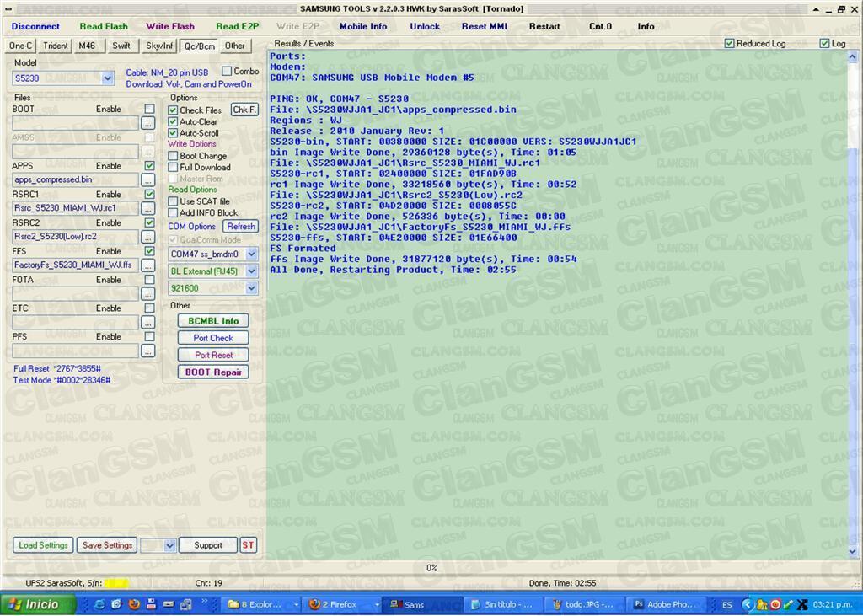Enable Use SCAT file option

pos(173,201)
